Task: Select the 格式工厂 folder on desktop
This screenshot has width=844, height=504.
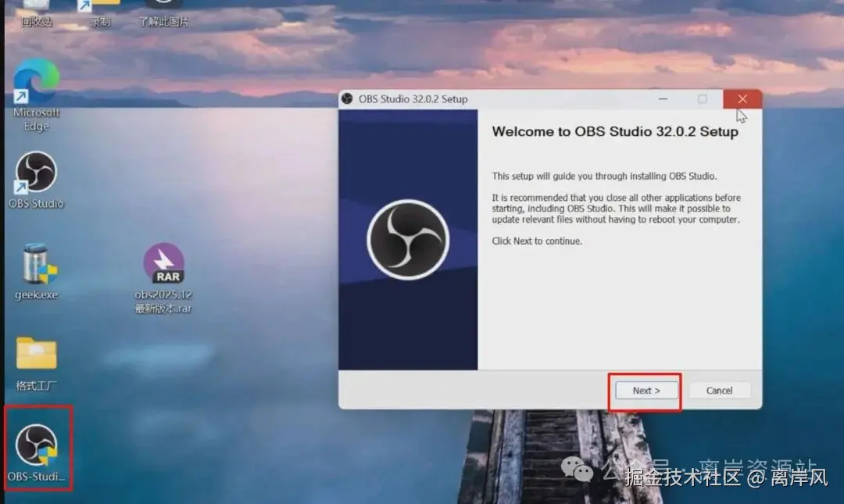Action: coord(36,364)
